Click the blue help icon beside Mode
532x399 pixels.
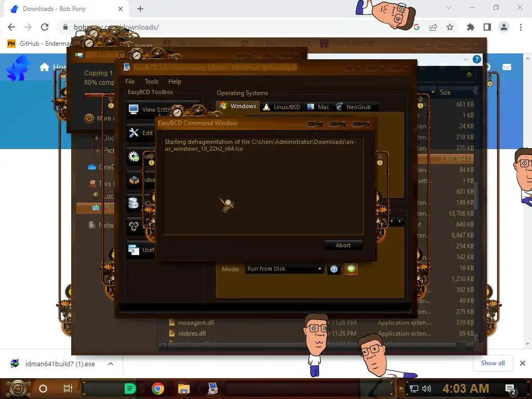(334, 269)
